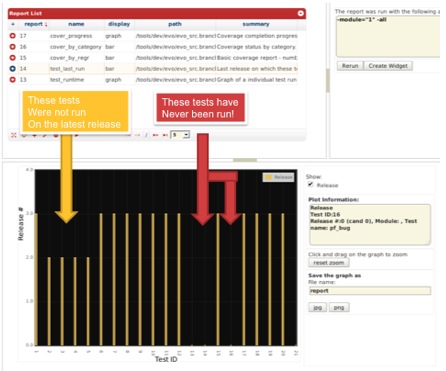The width and height of the screenshot is (446, 371).
Task: Click the blue icon for report 14
Action: (13, 69)
